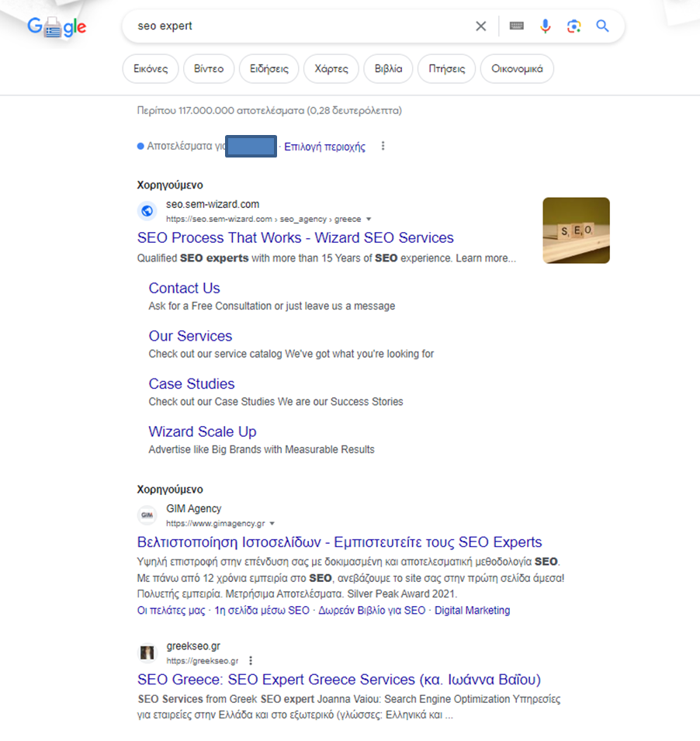The width and height of the screenshot is (700, 741).
Task: Click the SEO scrabble tiles ad thumbnail
Action: [x=576, y=230]
